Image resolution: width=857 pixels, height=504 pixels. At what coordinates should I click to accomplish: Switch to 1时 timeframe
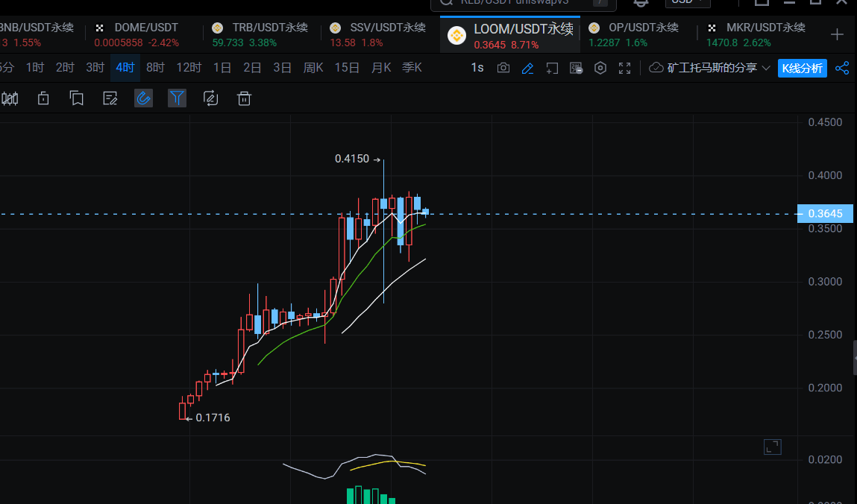pyautogui.click(x=35, y=68)
